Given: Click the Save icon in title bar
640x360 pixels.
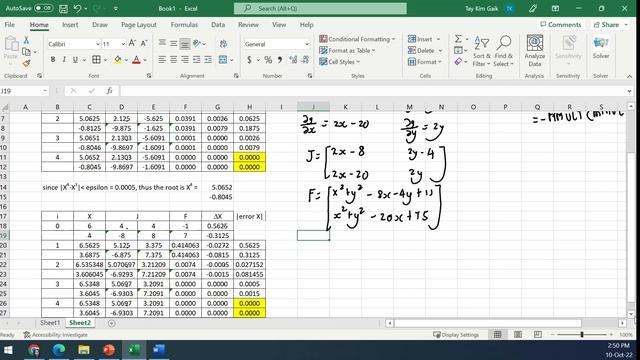Looking at the screenshot, I should 63,9.
